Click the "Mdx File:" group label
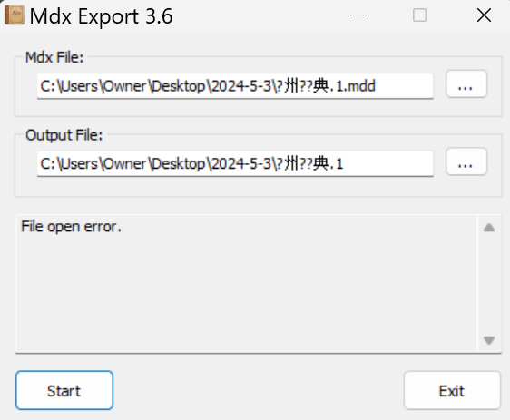 point(54,57)
